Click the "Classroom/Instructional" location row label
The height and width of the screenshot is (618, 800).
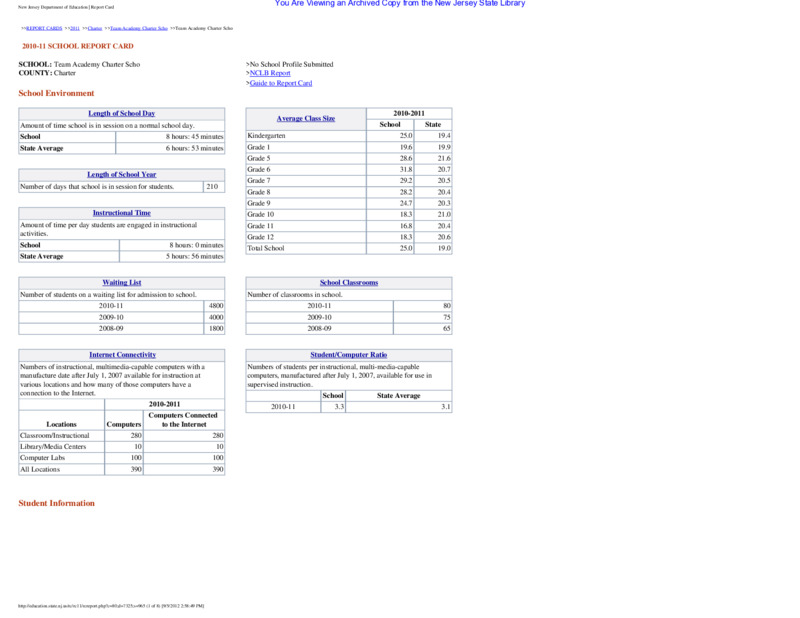(x=55, y=435)
